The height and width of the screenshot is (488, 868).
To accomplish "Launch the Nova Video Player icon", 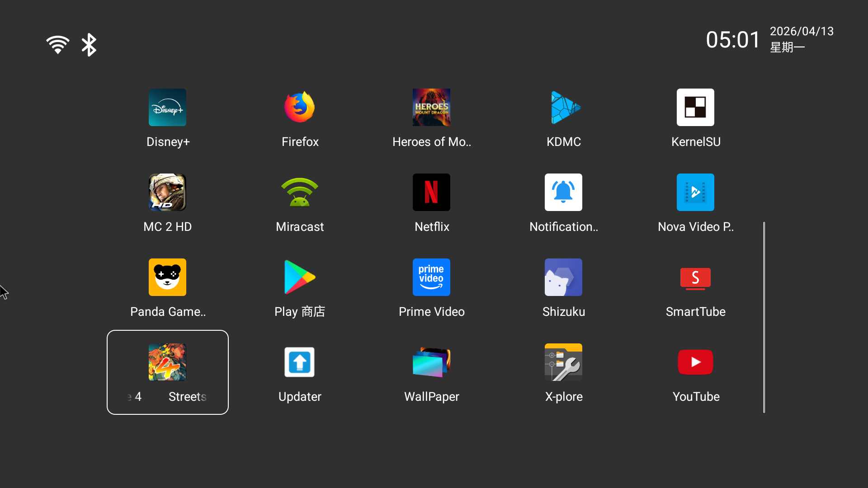I will coord(695,192).
